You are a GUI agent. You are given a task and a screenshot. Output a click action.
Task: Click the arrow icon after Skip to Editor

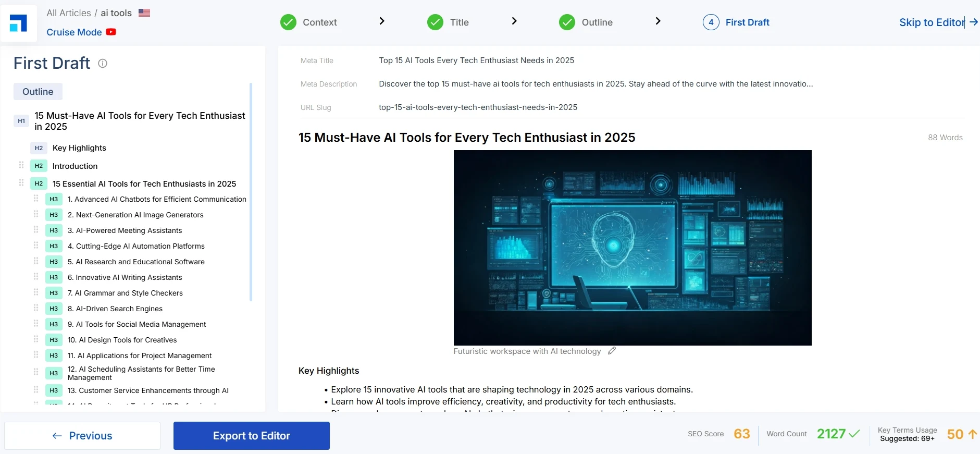[973, 22]
